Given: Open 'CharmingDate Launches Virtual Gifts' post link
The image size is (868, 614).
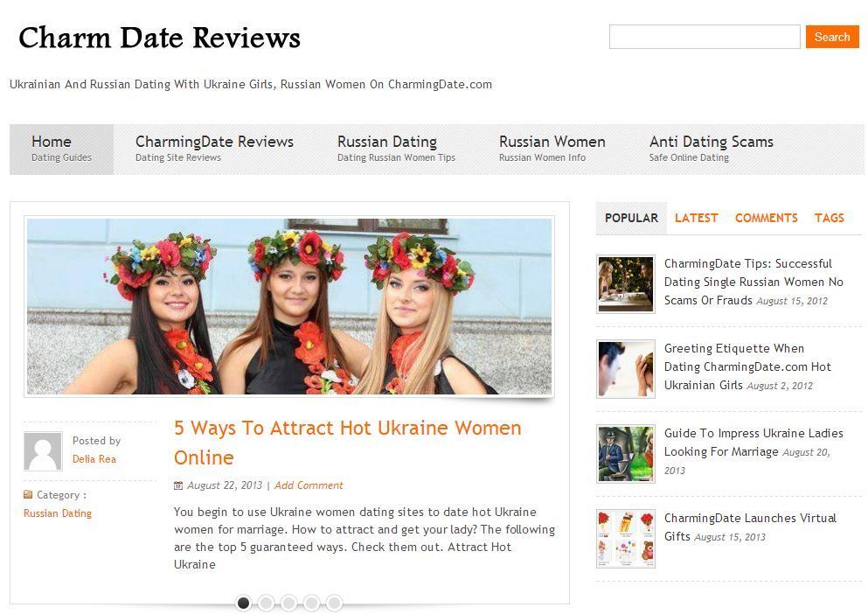Looking at the screenshot, I should click(x=750, y=527).
